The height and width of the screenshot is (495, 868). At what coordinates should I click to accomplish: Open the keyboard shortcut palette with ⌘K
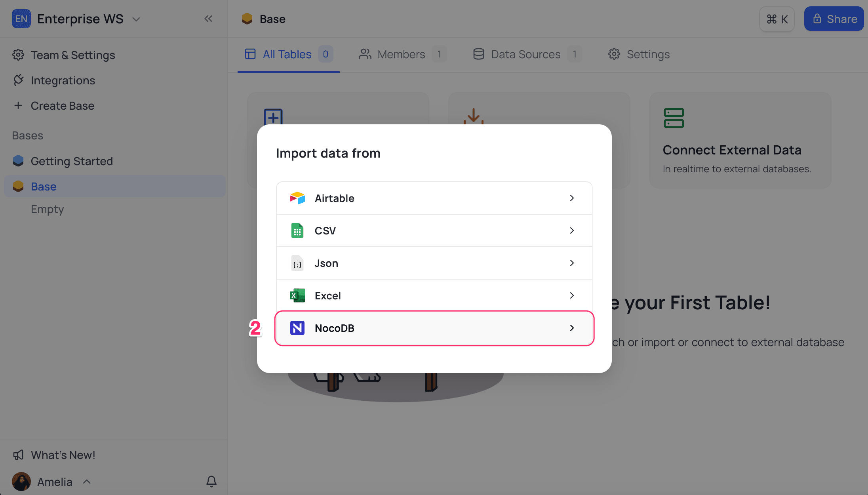[x=777, y=19]
